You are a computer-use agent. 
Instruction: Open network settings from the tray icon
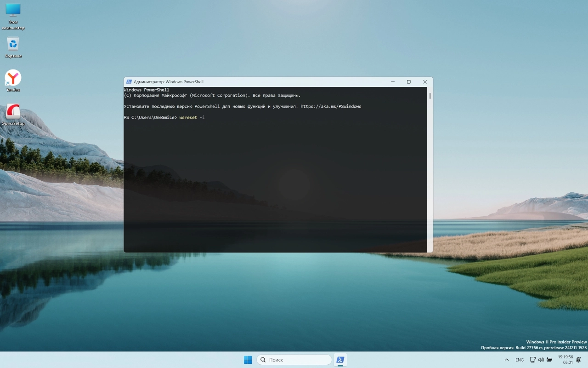[533, 360]
